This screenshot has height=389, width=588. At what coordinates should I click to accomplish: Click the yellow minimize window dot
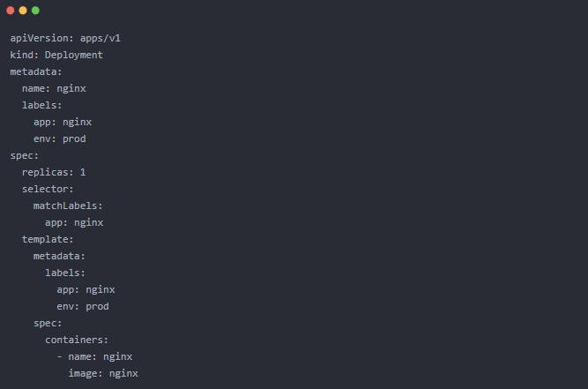click(23, 11)
